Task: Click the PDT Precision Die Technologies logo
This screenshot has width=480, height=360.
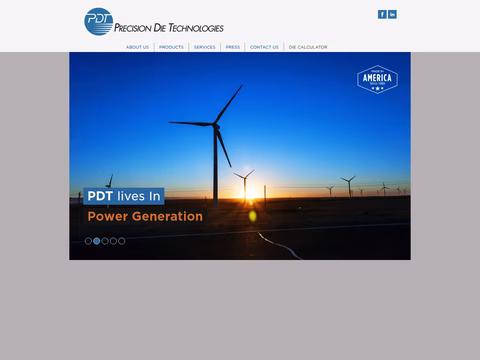Action: point(154,22)
